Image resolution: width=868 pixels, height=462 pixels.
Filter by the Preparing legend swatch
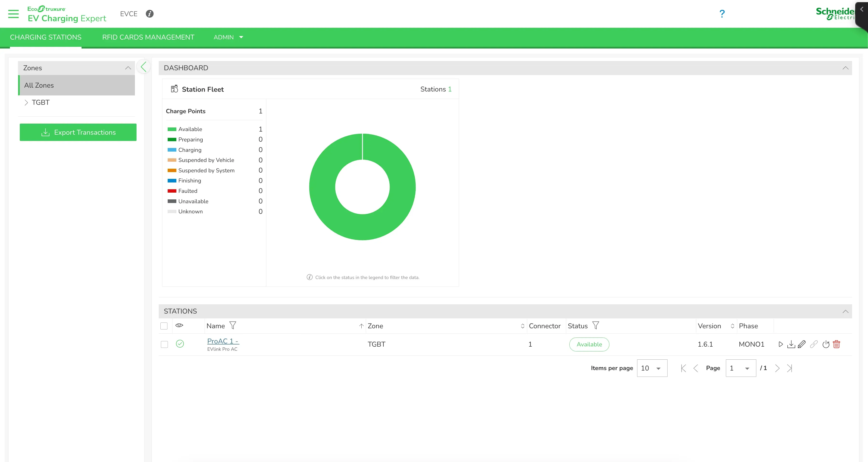click(172, 140)
